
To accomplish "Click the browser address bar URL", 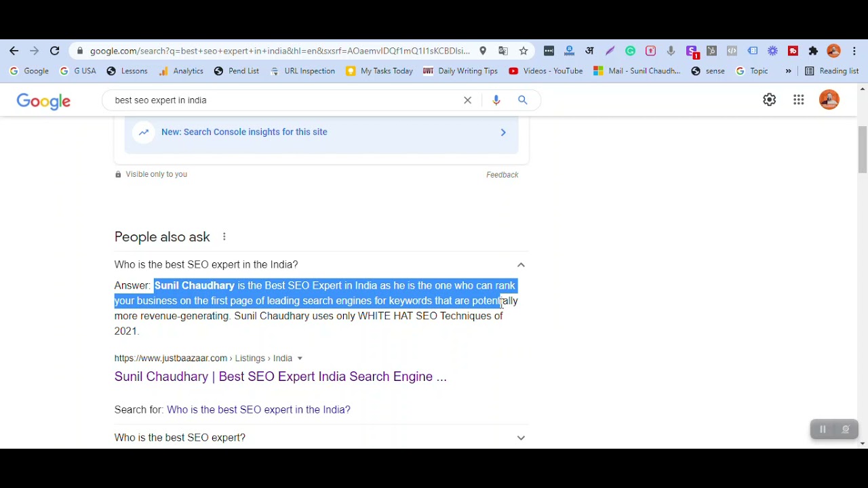I will (x=279, y=51).
